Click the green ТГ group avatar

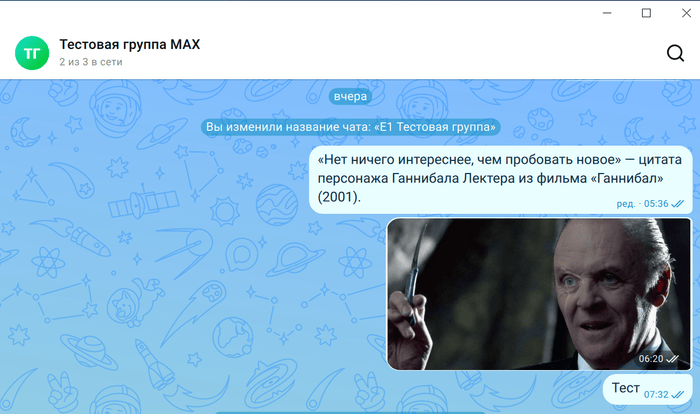[x=32, y=53]
